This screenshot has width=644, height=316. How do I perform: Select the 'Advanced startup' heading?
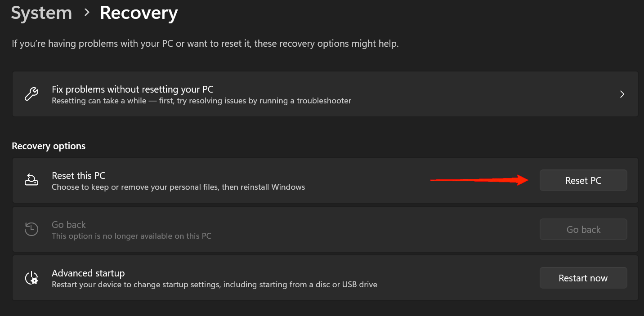tap(88, 273)
